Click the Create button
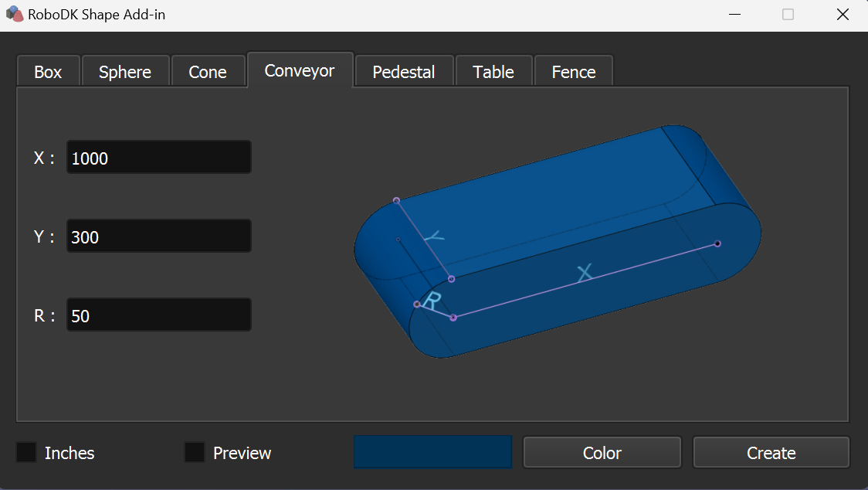 (x=771, y=453)
